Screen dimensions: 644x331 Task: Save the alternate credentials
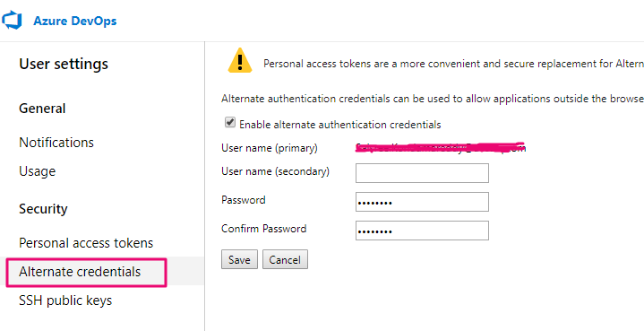[239, 259]
